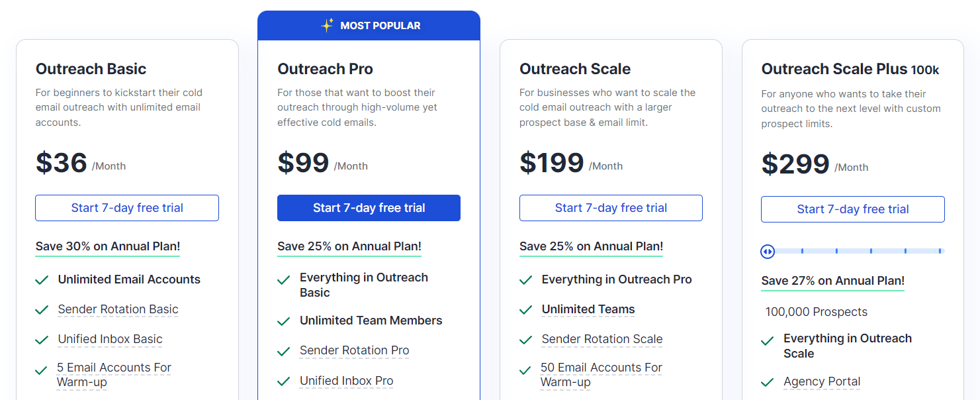Click the checkmark beside Unlimited Email Accounts
The height and width of the screenshot is (400, 980).
[42, 279]
